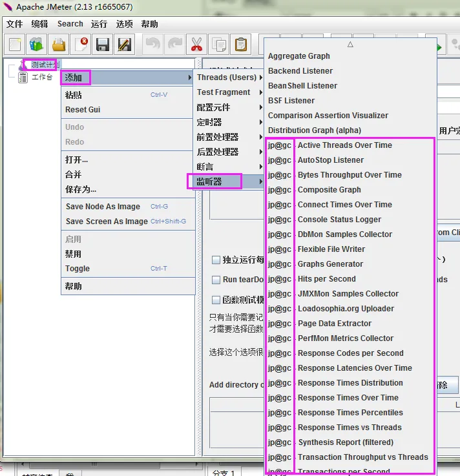This screenshot has width=460, height=476.
Task: Expand the Test Fragment submenu
Action: tap(229, 92)
